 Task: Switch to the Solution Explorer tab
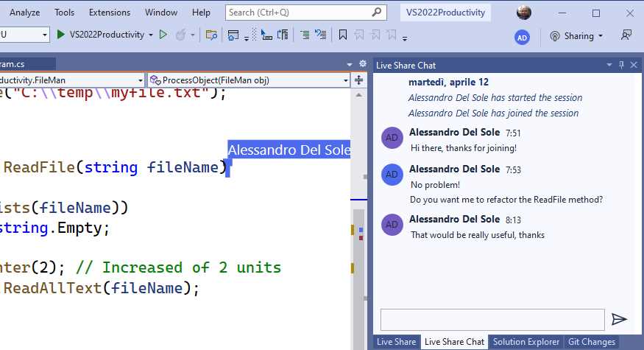526,342
